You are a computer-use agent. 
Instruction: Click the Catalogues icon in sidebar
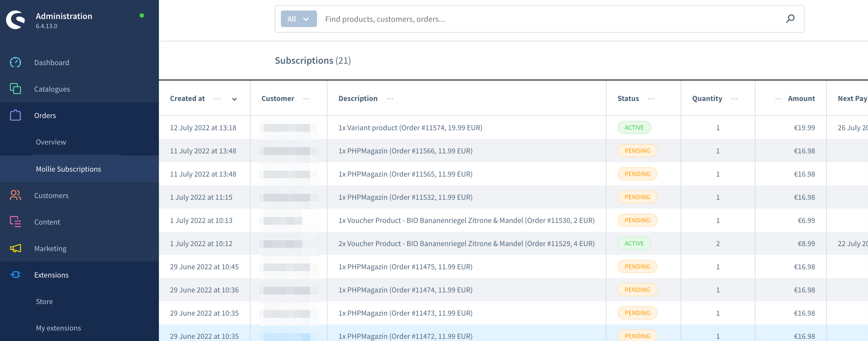click(x=15, y=89)
